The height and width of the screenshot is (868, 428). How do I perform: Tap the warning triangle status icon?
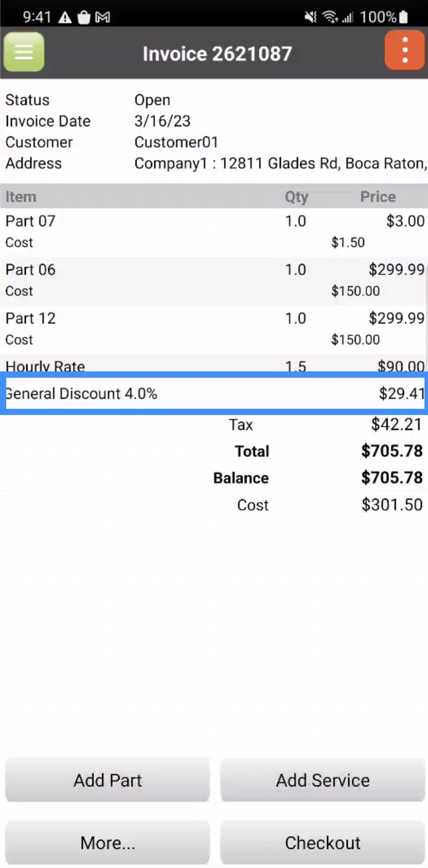pyautogui.click(x=65, y=18)
